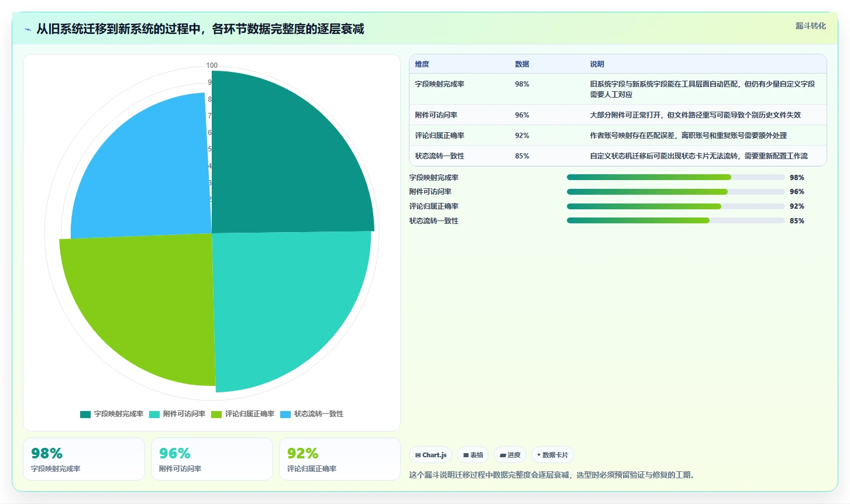Click the 字段映射完成率 98% progress bar
The image size is (850, 504).
coord(676,177)
